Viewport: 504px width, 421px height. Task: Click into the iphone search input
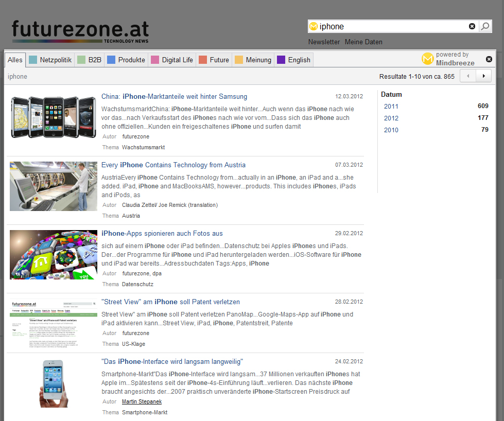(x=393, y=26)
